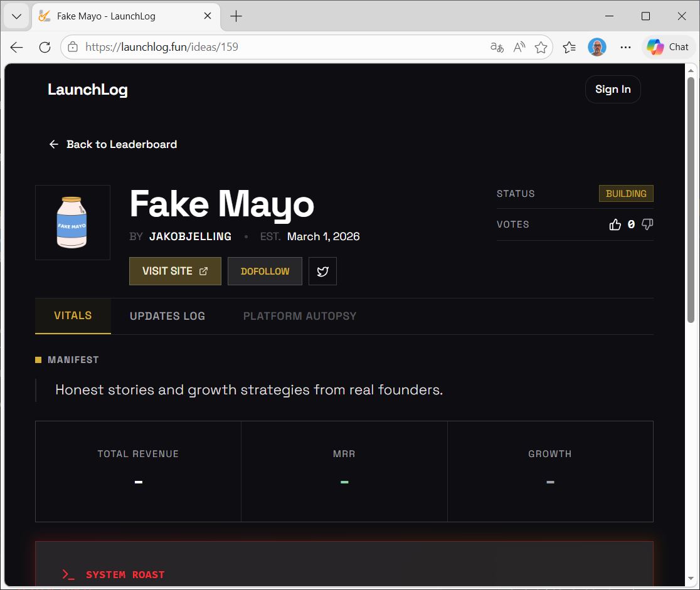Viewport: 700px width, 590px height.
Task: Click the Sign In button
Action: tap(613, 89)
